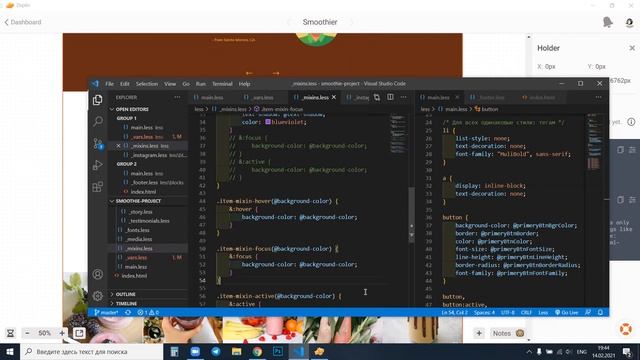
Task: Toggle the Notes button in Zeplin
Action: (508, 333)
